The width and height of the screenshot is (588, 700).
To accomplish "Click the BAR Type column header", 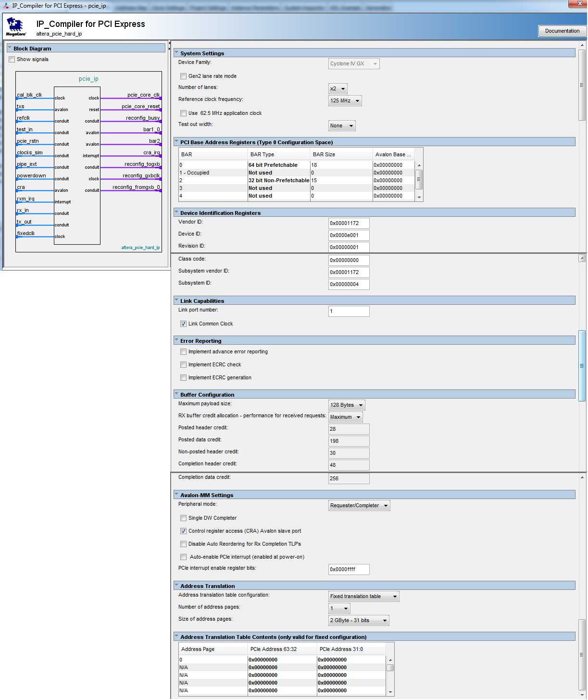I will tap(279, 155).
